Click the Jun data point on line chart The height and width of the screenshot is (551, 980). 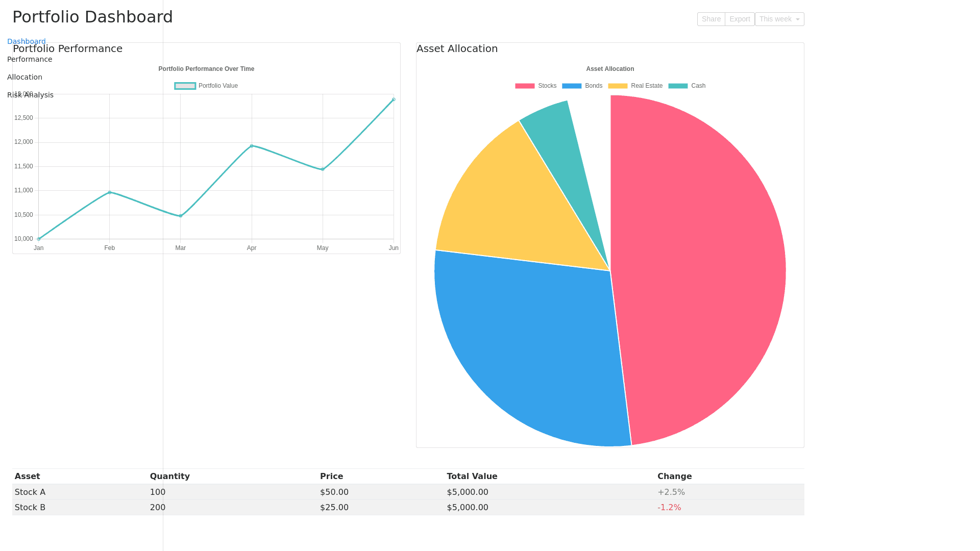(x=394, y=99)
